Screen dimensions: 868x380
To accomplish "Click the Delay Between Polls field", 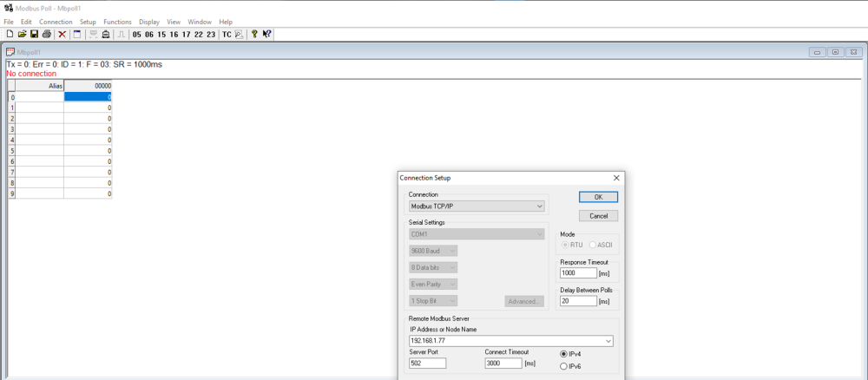I will click(578, 301).
